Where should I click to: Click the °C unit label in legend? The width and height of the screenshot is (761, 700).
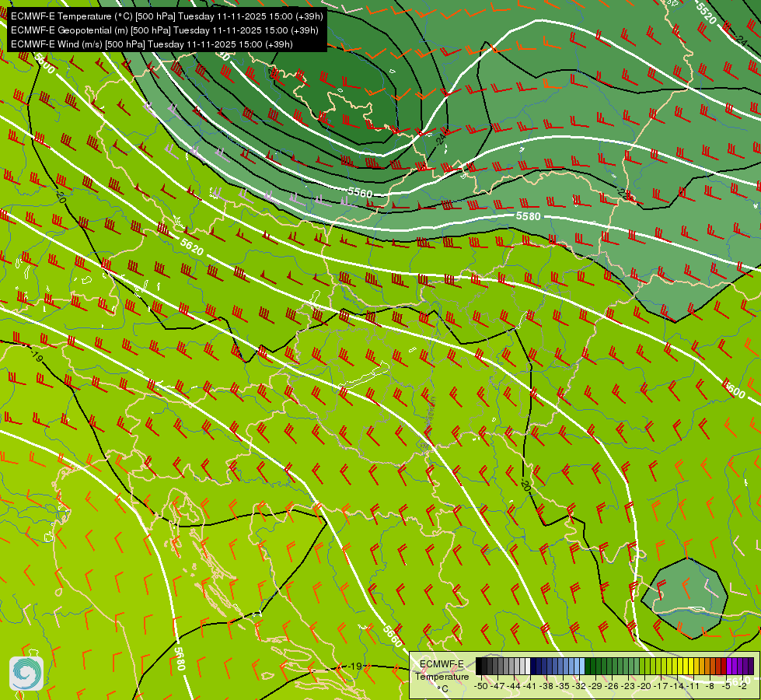tap(442, 689)
